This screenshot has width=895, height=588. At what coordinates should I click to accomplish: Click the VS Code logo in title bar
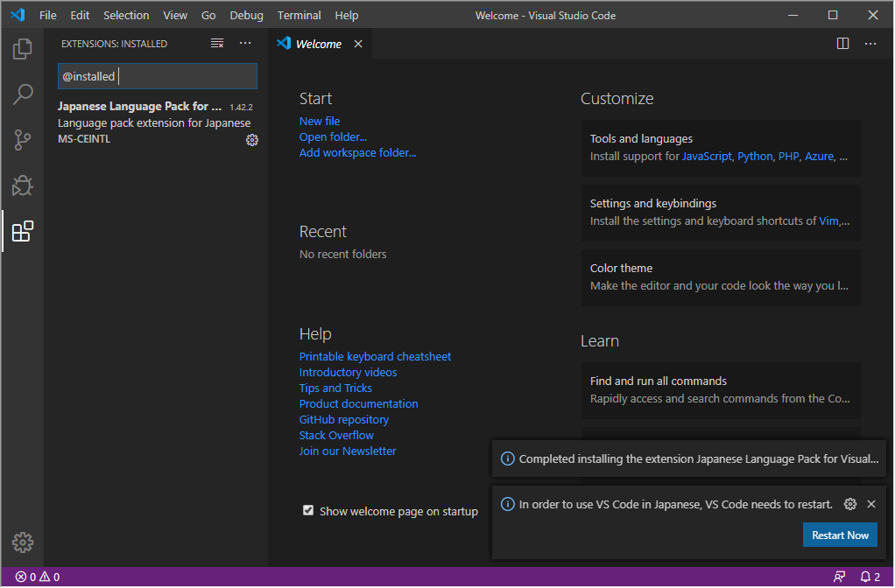(18, 15)
